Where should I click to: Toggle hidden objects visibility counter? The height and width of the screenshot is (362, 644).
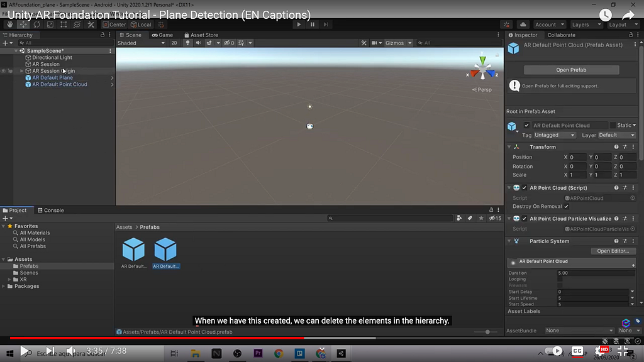(x=229, y=43)
